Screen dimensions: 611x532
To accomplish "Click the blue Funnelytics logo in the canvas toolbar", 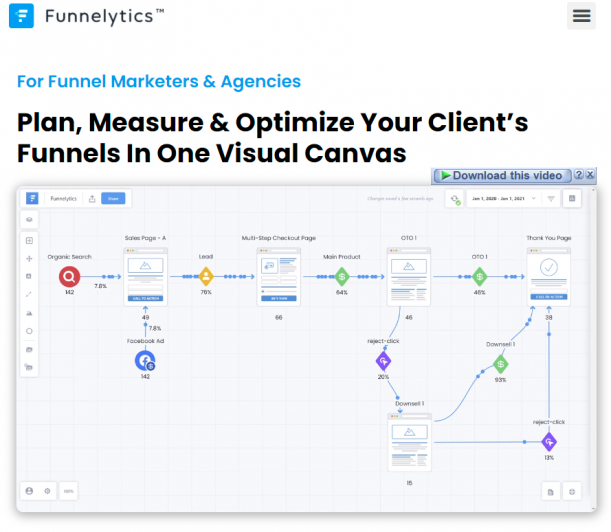I will point(32,198).
